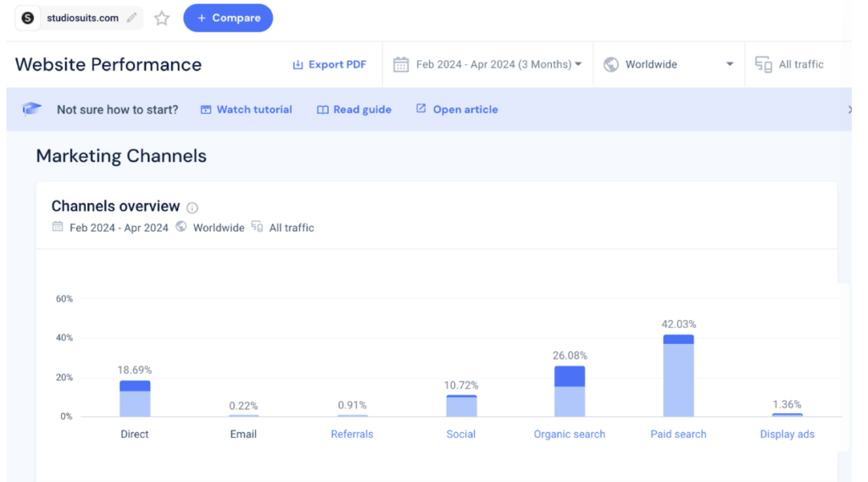The width and height of the screenshot is (868, 482).
Task: Click the small calendar icon under Channels overview
Action: (58, 226)
